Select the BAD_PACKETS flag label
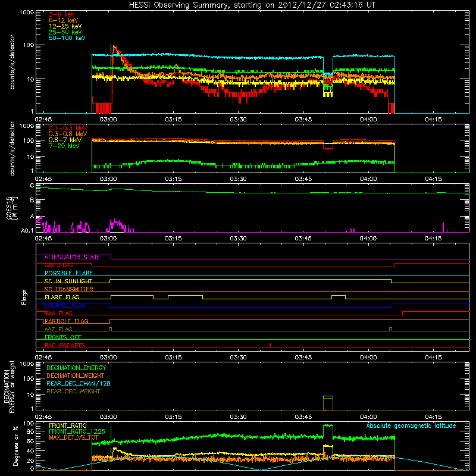This screenshot has height=476, width=476. click(x=65, y=345)
